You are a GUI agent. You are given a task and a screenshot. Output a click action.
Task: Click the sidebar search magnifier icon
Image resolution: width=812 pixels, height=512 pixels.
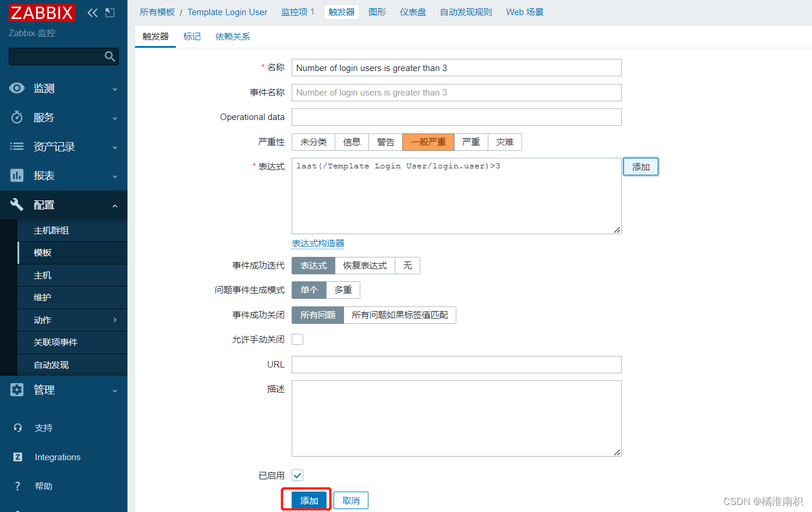click(109, 56)
